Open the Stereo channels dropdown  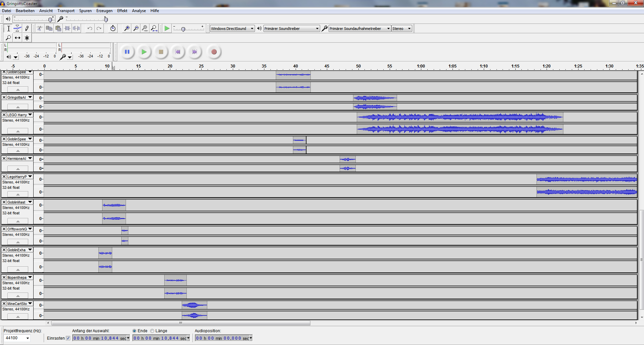point(401,29)
